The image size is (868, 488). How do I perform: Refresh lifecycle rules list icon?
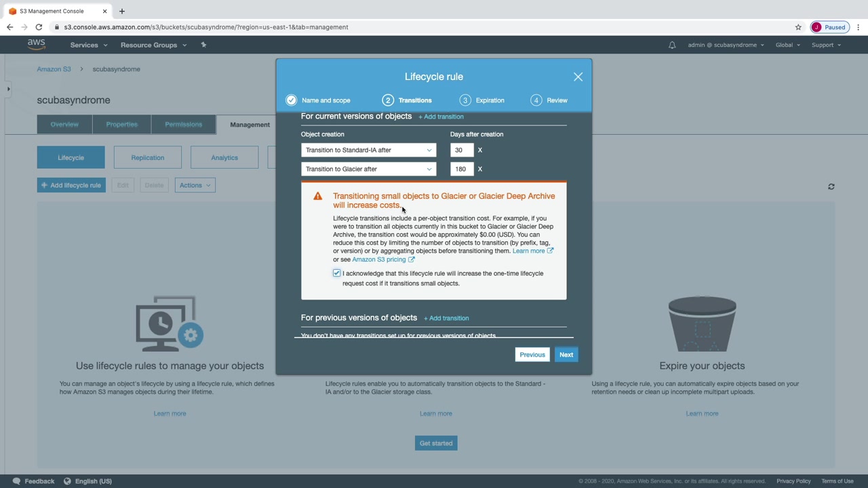(831, 186)
